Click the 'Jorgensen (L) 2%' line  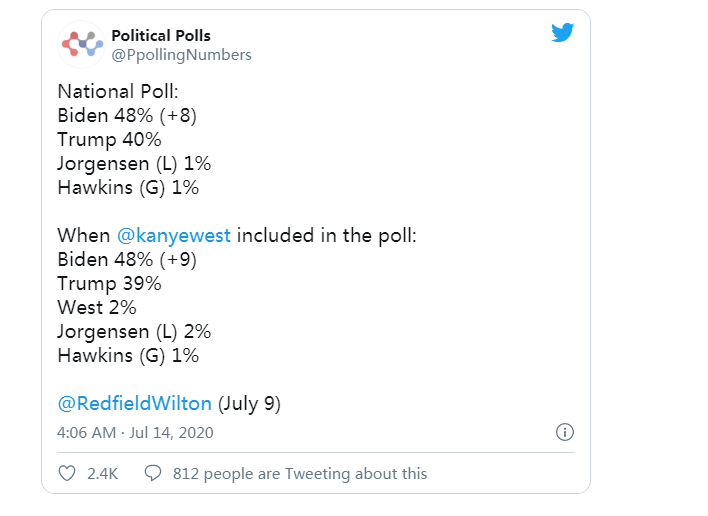point(134,332)
